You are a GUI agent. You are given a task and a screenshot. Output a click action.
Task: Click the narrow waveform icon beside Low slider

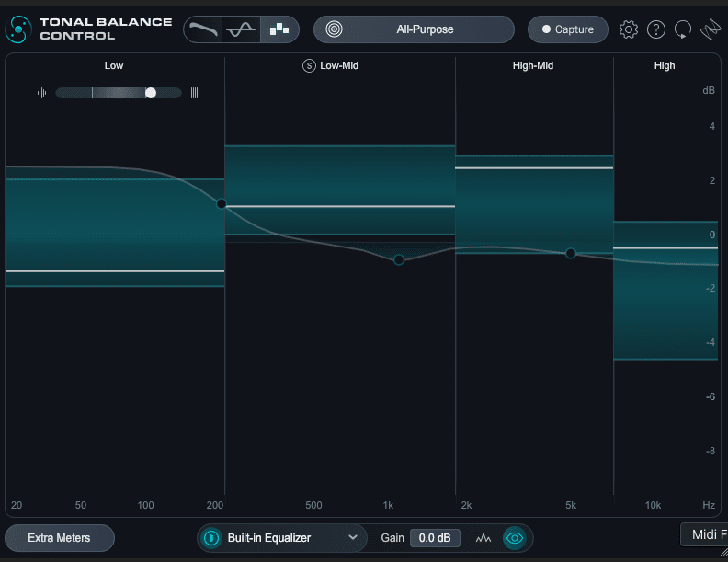coord(41,93)
